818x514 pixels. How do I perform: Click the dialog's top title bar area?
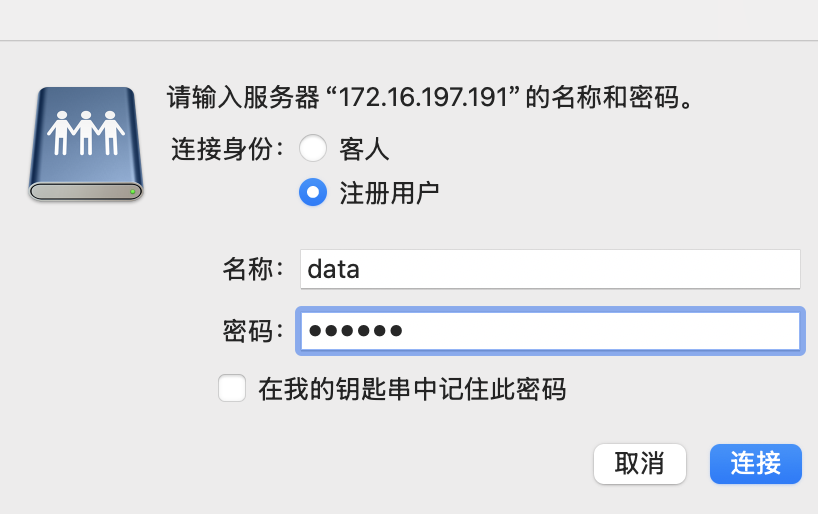pyautogui.click(x=409, y=20)
